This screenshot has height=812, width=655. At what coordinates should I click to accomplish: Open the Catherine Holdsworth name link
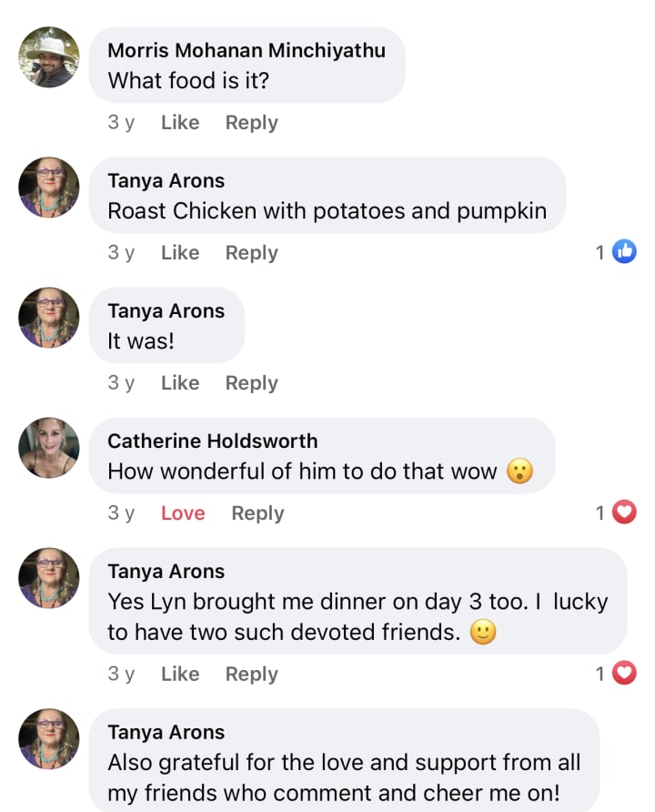click(x=213, y=442)
